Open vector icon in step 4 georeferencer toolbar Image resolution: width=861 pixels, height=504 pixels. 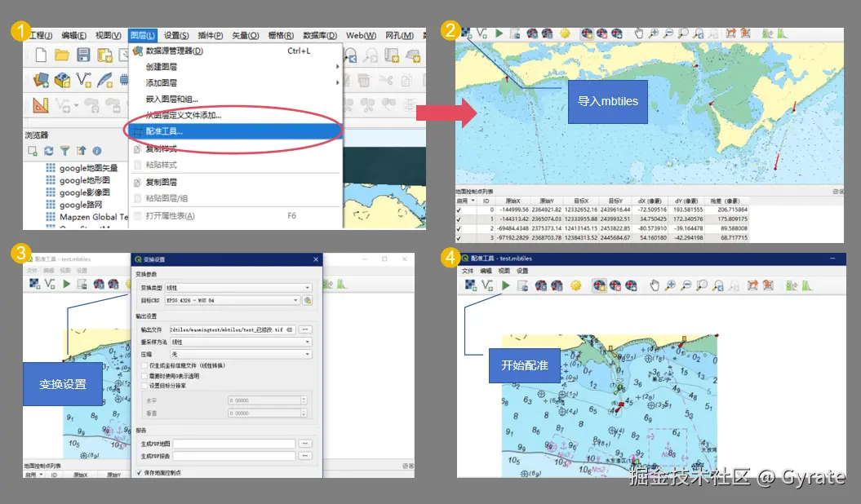pos(487,285)
